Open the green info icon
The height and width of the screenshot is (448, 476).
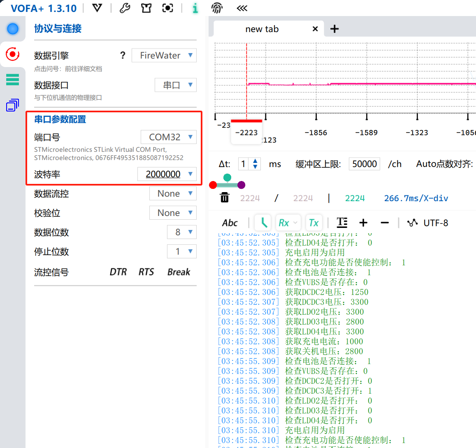tap(195, 8)
